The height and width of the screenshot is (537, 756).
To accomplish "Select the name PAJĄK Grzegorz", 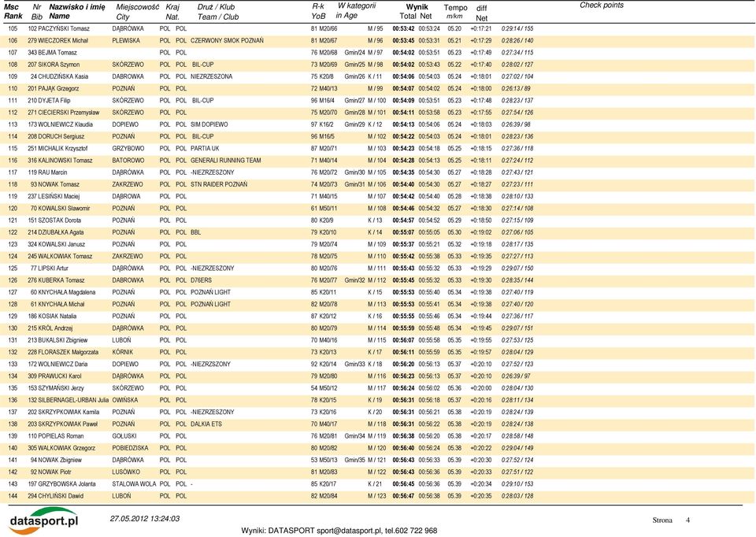I will pyautogui.click(x=58, y=89).
